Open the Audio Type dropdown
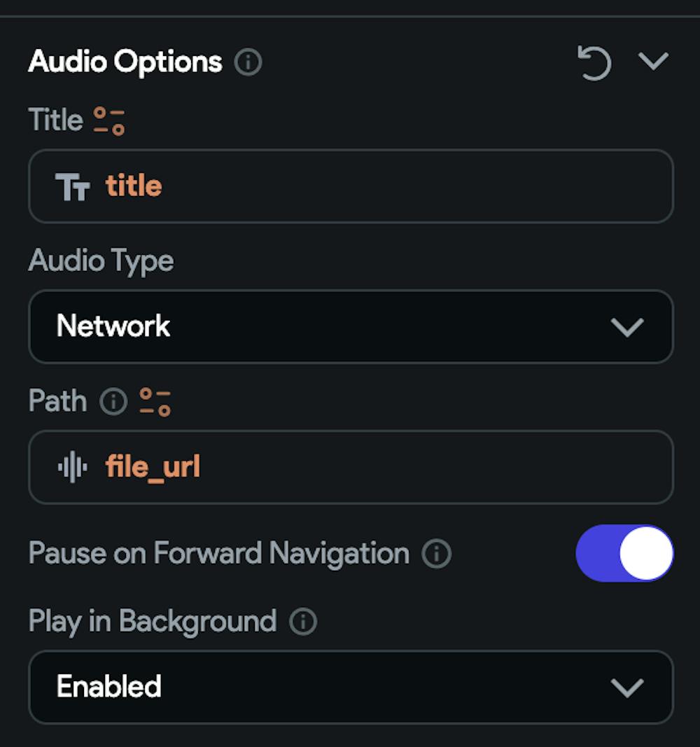Viewport: 700px width, 747px height. (350, 326)
